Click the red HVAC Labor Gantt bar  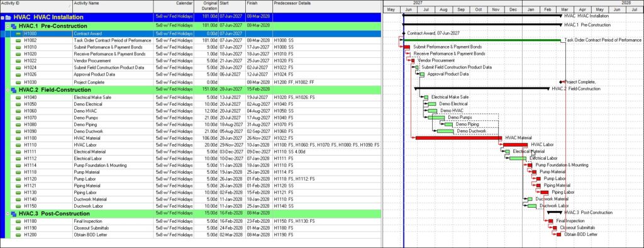515,145
